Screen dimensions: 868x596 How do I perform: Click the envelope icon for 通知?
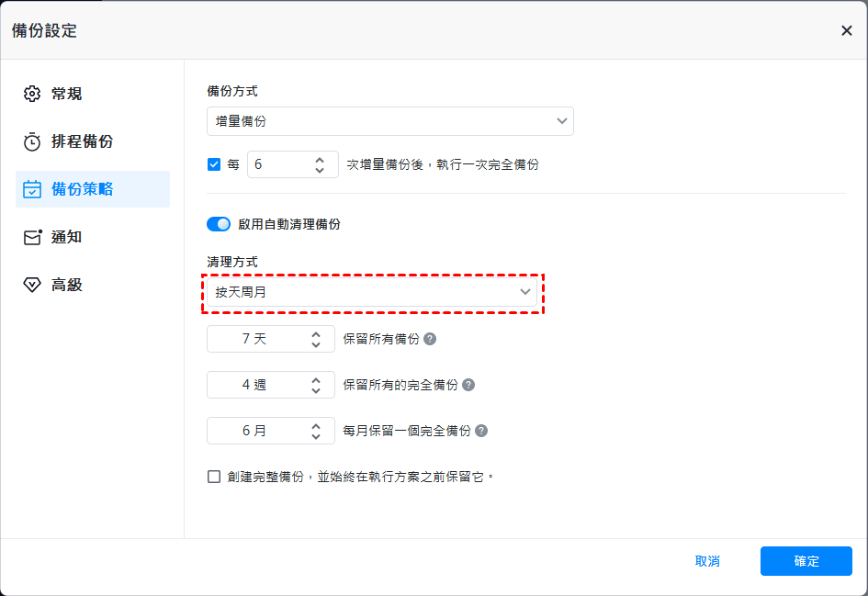tap(32, 237)
